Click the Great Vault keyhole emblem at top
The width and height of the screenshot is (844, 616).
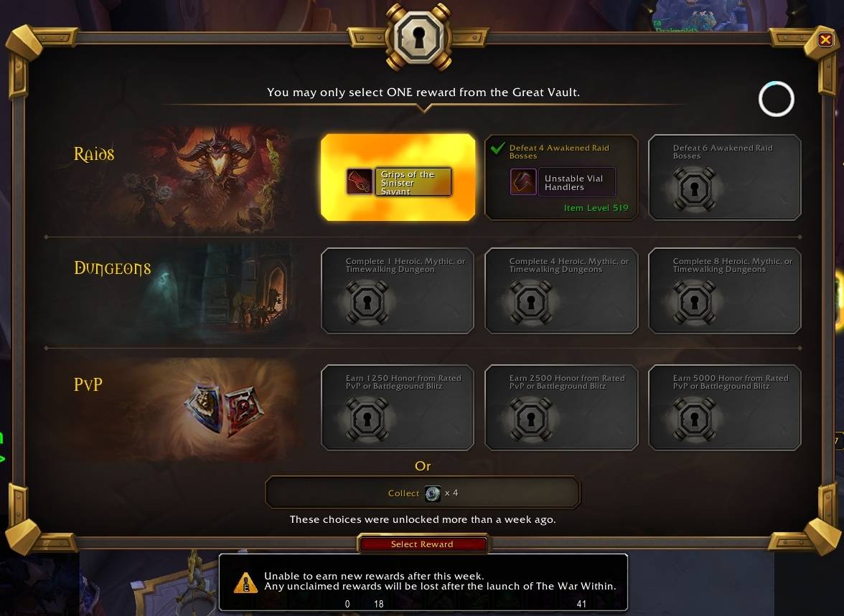click(419, 37)
